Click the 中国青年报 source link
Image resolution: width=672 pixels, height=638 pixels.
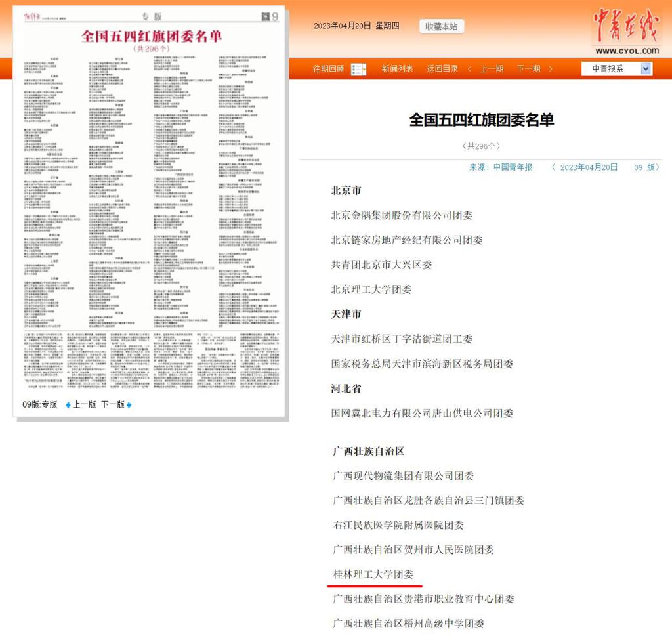coord(513,167)
